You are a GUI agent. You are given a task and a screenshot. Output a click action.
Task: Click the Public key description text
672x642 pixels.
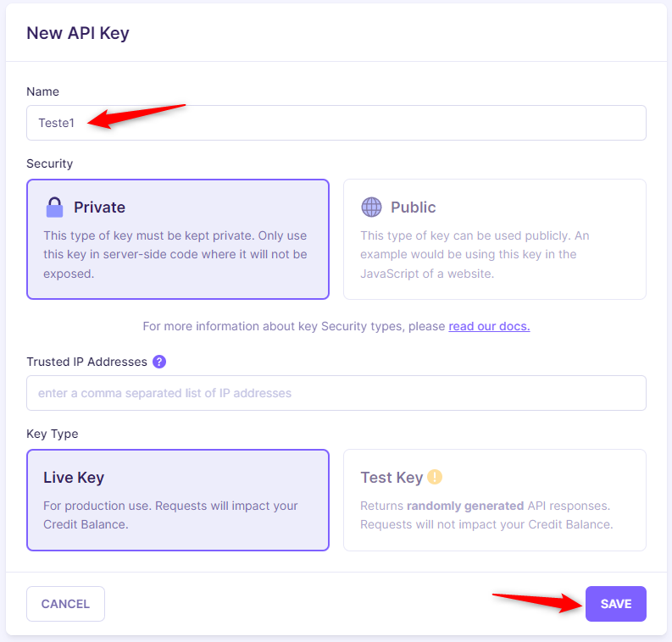coord(475,254)
